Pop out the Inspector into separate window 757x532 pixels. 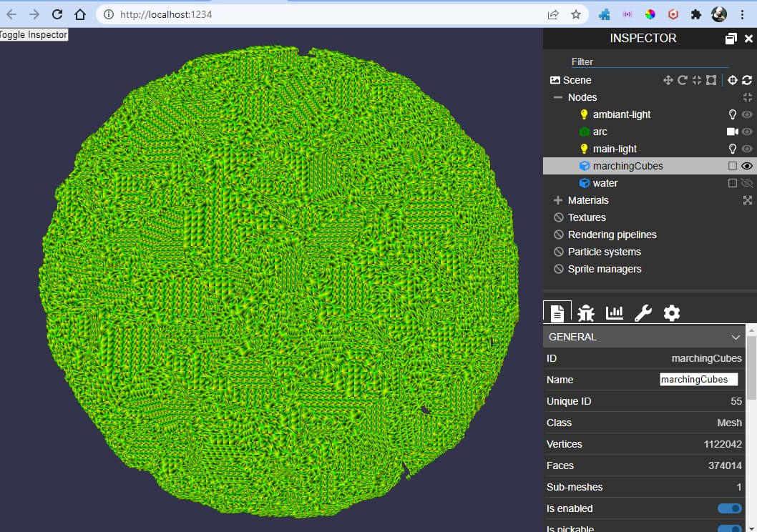[x=731, y=39]
